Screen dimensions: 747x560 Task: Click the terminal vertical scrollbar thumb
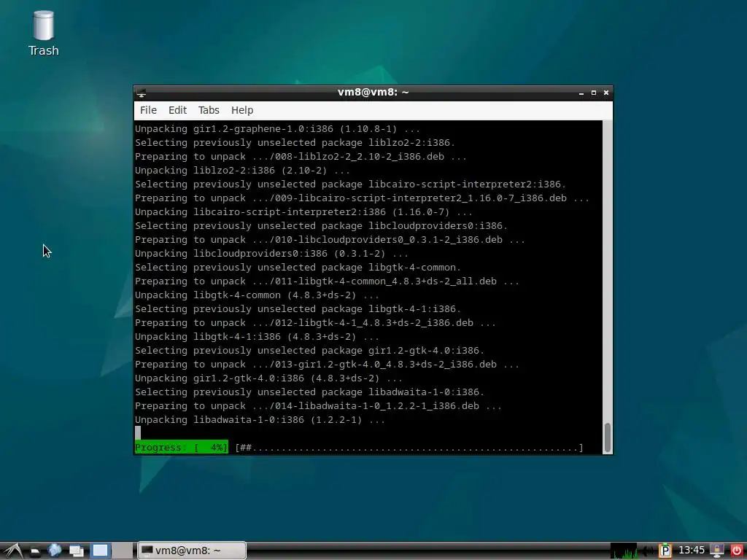pos(608,437)
